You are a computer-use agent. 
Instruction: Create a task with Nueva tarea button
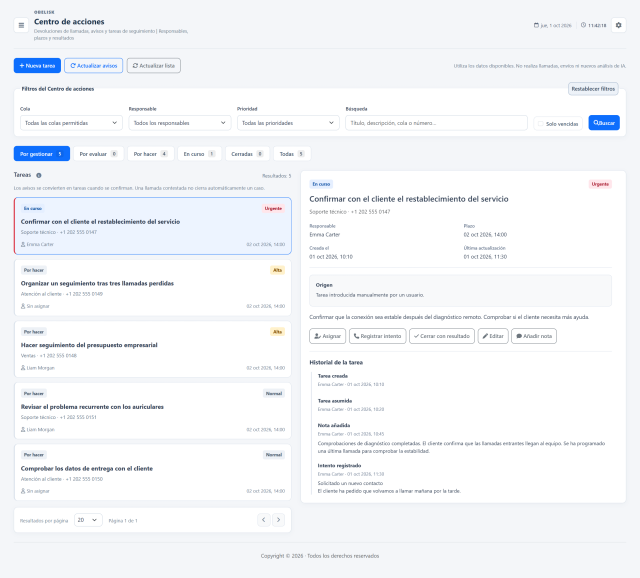37,66
